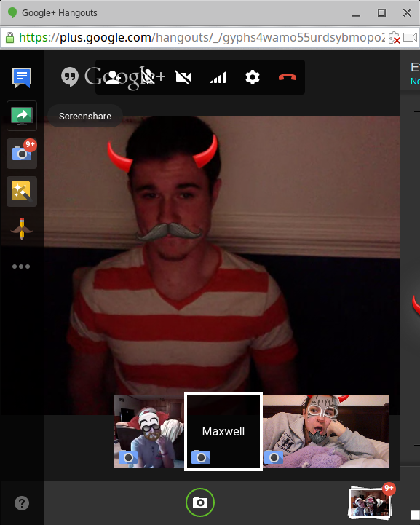Toggle the microphone mute button
The height and width of the screenshot is (525, 420).
[x=148, y=77]
